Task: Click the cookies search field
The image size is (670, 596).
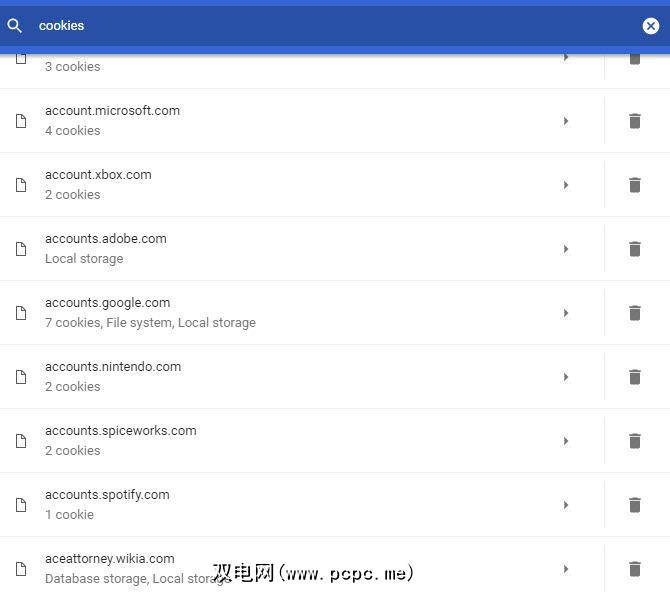Action: [333, 26]
